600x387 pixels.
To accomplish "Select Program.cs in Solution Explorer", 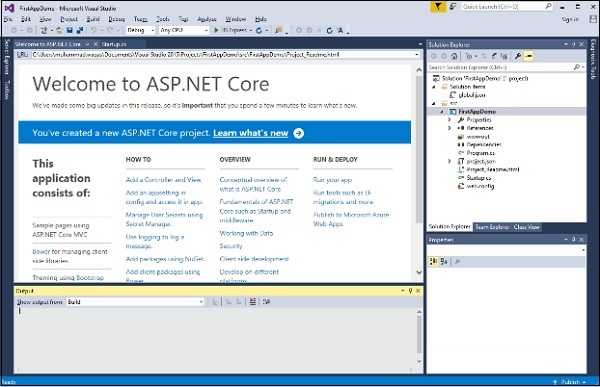I will (x=480, y=153).
